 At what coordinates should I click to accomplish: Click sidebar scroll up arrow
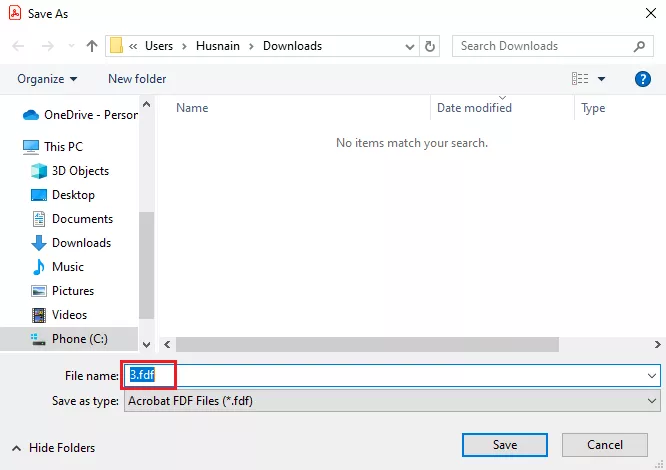tap(147, 104)
